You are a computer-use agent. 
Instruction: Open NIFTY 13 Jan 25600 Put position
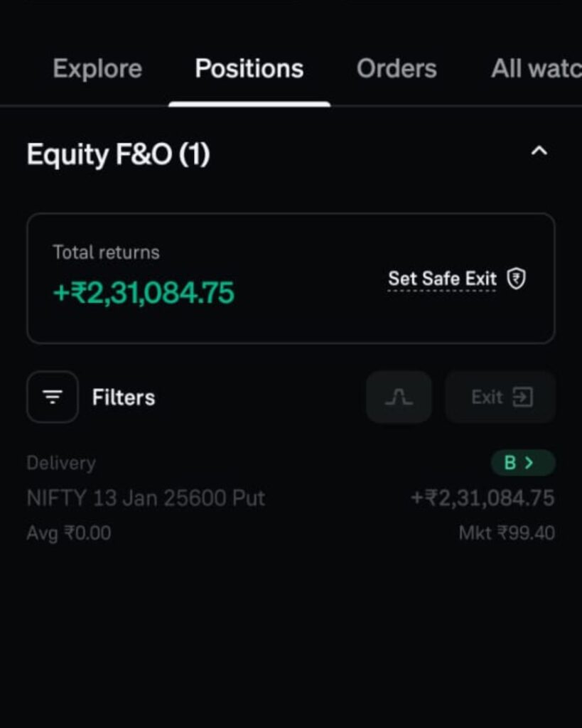(x=146, y=498)
